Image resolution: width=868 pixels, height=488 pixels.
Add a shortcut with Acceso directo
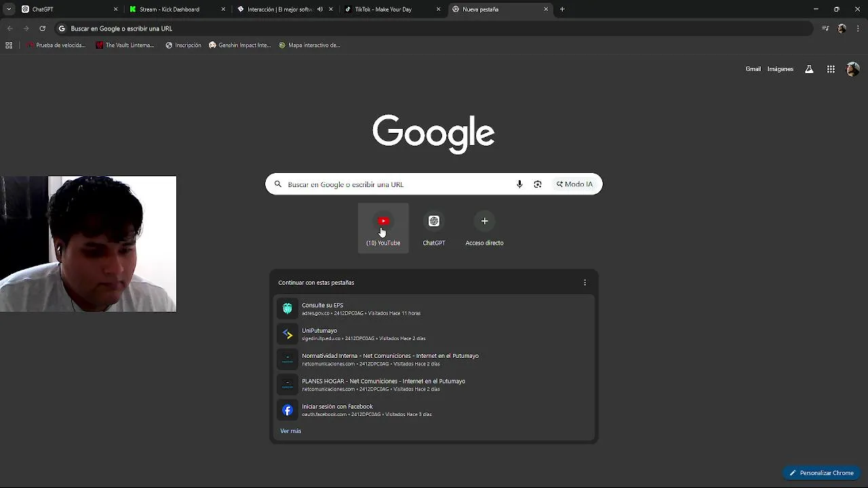coord(484,228)
